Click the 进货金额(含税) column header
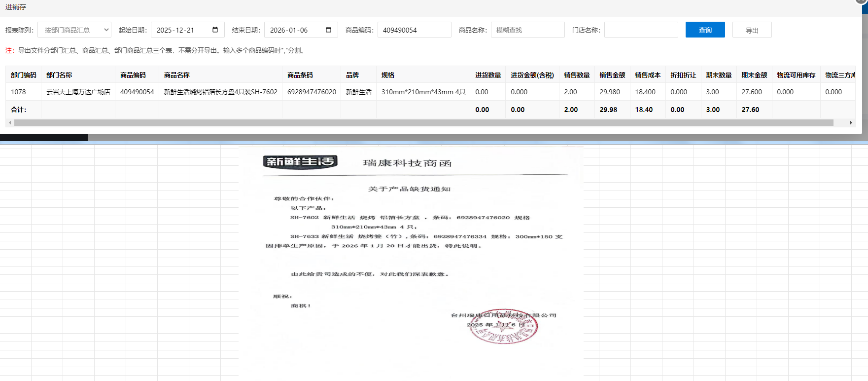Screen dimensions: 868x381 pos(532,75)
